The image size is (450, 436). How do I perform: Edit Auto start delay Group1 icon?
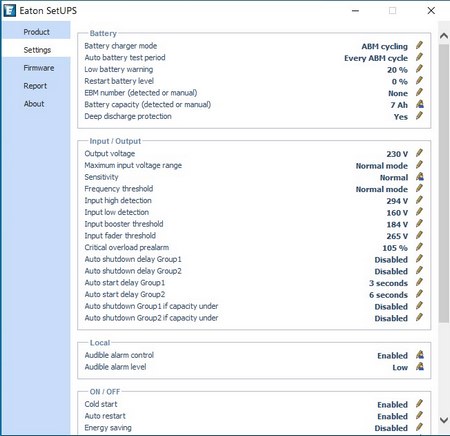coord(419,282)
